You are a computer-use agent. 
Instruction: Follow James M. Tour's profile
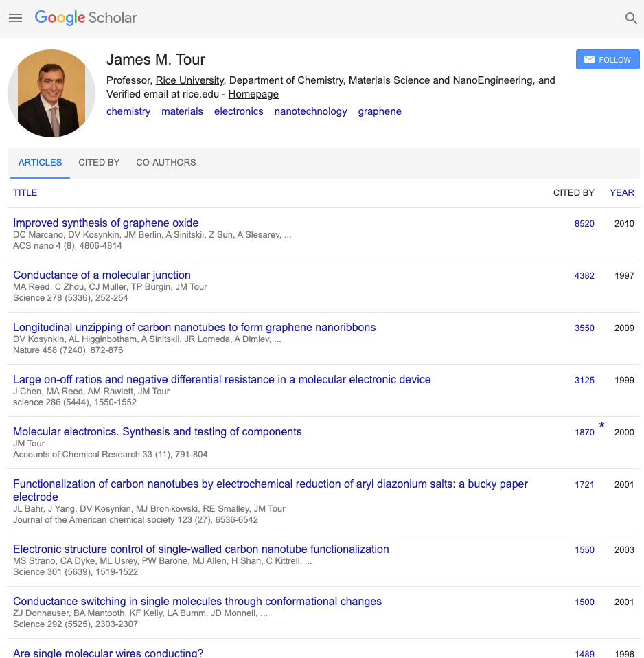pos(608,60)
